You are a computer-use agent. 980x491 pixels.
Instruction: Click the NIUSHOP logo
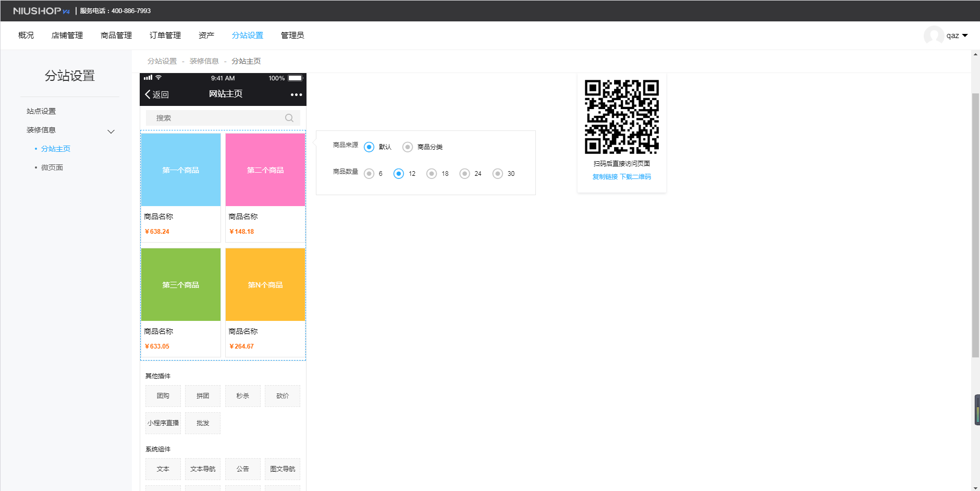pos(41,11)
